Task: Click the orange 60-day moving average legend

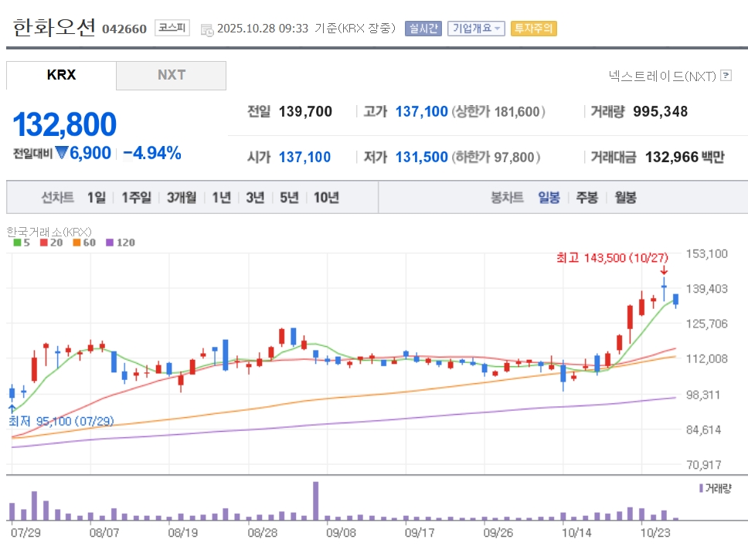Action: (84, 243)
